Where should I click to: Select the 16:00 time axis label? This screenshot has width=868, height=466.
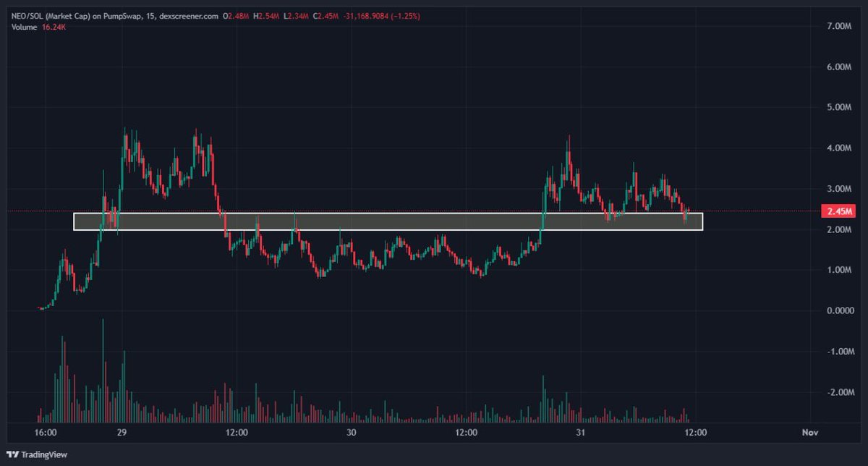pyautogui.click(x=46, y=433)
